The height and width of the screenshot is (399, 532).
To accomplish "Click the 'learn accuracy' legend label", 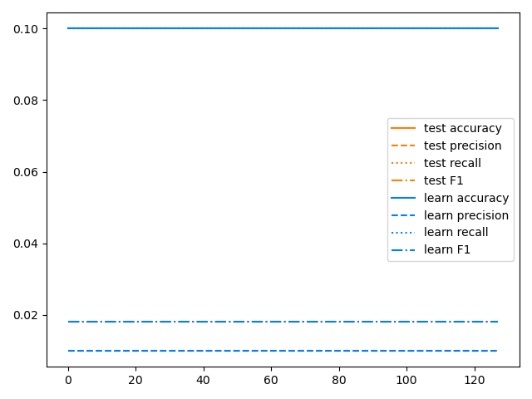I will [x=466, y=198].
